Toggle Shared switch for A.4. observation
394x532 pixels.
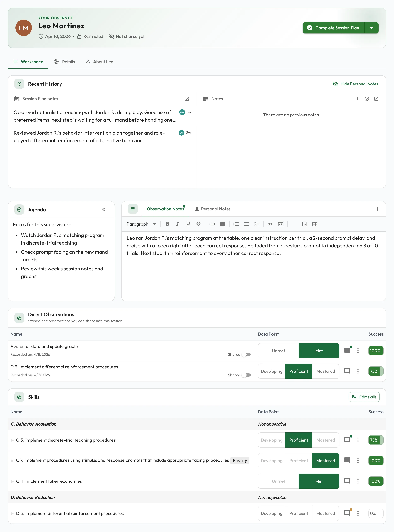click(246, 354)
